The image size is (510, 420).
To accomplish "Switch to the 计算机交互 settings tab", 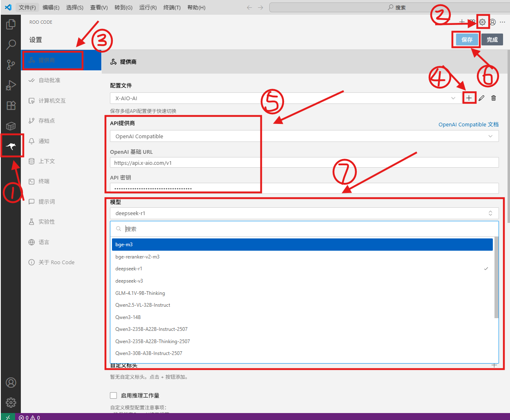I will click(x=61, y=101).
